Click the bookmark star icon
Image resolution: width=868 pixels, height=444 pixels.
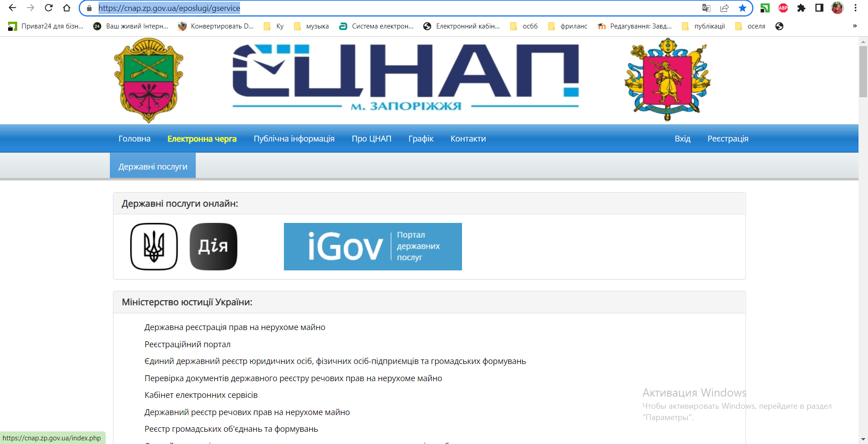[x=742, y=8]
